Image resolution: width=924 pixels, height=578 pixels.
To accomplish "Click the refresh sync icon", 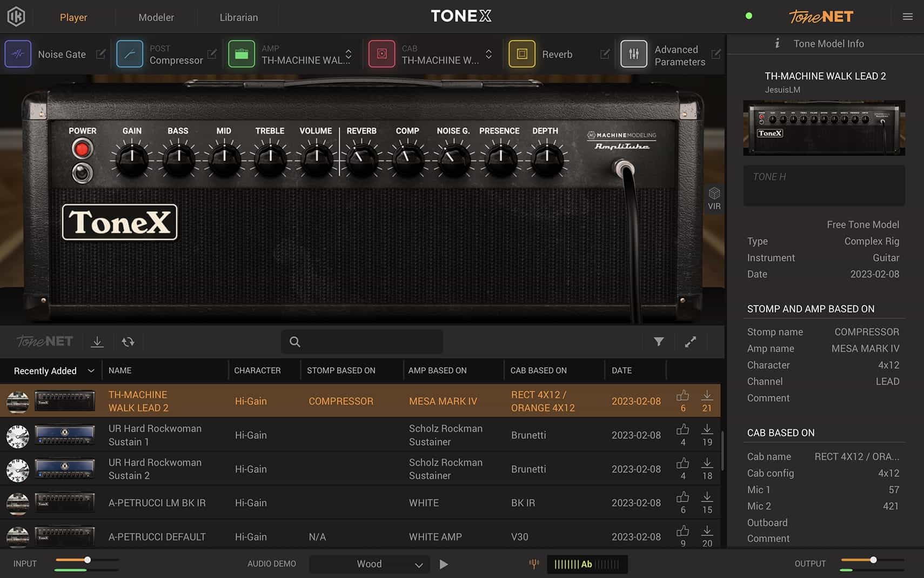I will coord(128,342).
